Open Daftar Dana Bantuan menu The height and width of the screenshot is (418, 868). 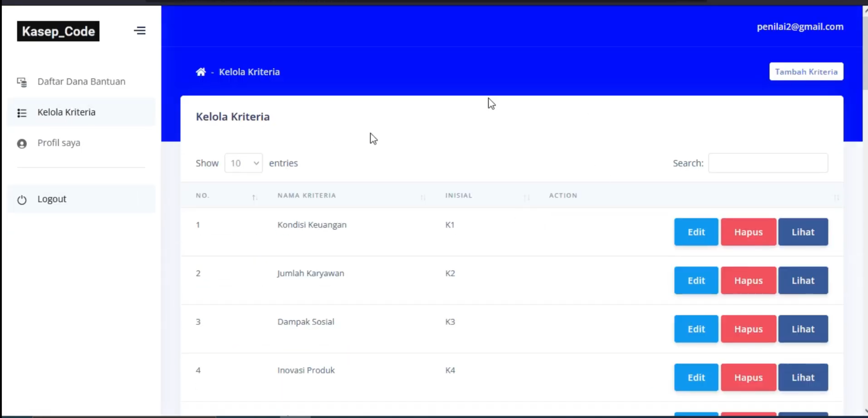click(x=81, y=82)
